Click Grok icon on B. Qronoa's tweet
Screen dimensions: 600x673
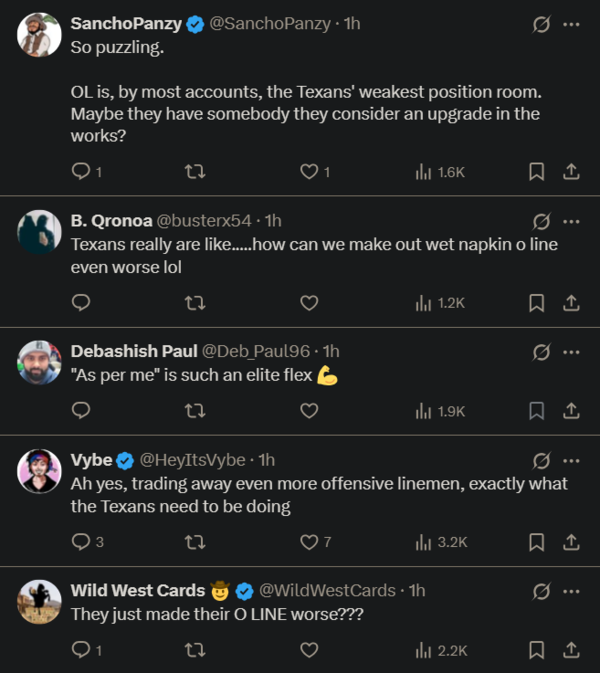[x=541, y=221]
